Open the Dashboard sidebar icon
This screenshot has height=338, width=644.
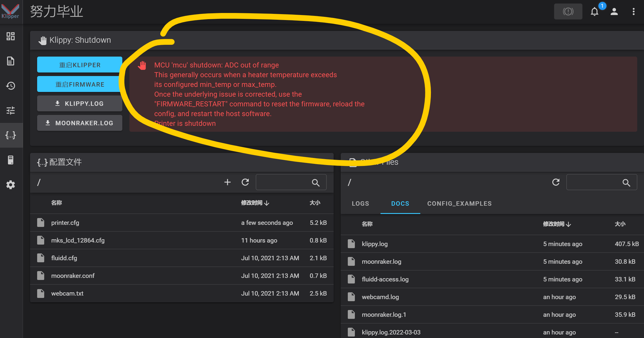coord(11,36)
